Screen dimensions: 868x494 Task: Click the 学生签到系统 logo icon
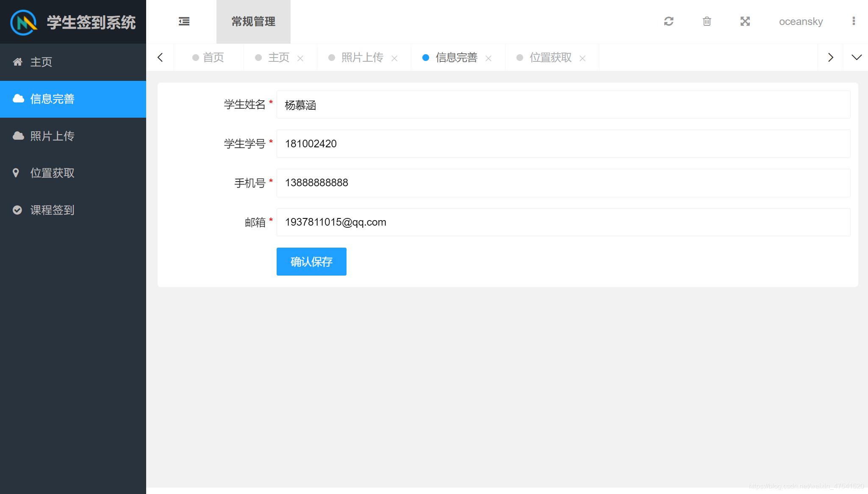[23, 22]
